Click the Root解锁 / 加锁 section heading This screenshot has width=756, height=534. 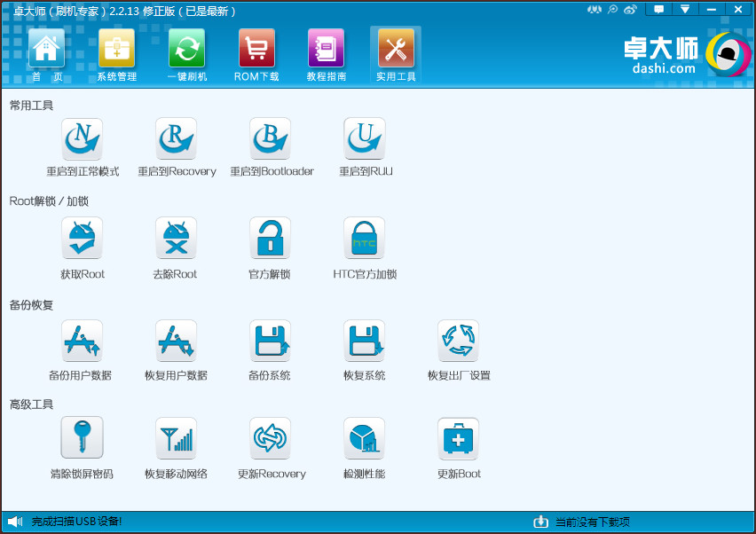[x=49, y=201]
